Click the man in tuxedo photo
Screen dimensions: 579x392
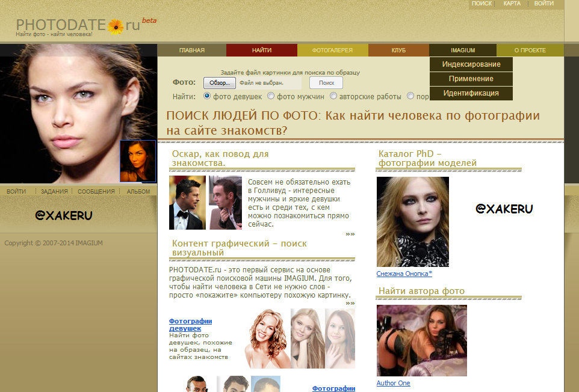187,203
